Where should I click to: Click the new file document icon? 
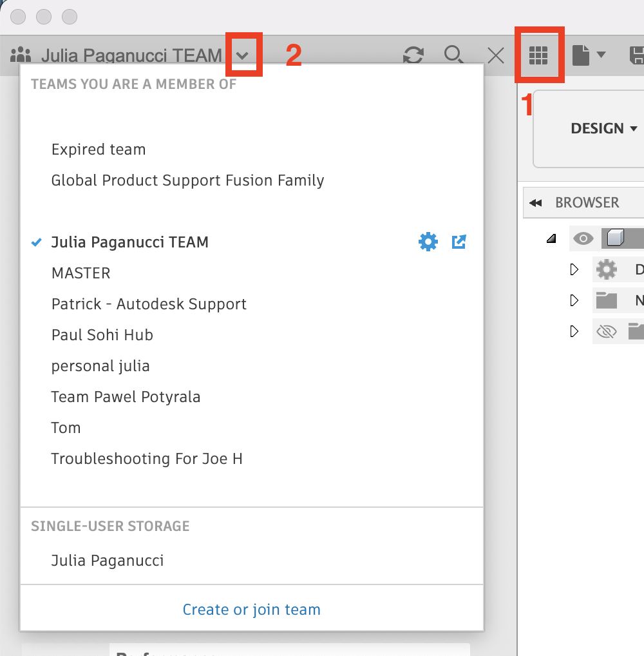click(x=580, y=55)
